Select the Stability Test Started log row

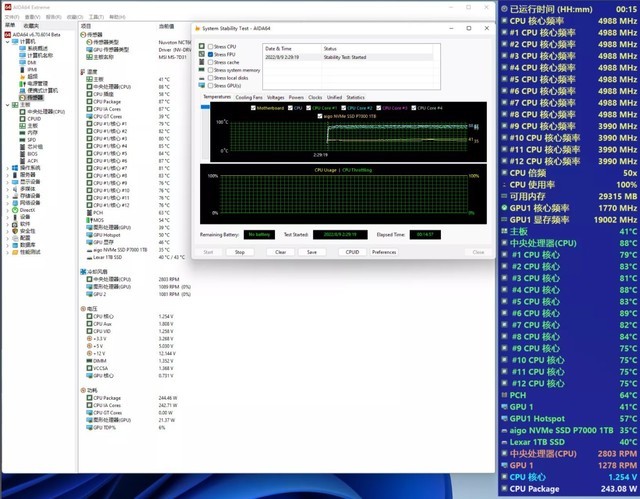[x=349, y=57]
